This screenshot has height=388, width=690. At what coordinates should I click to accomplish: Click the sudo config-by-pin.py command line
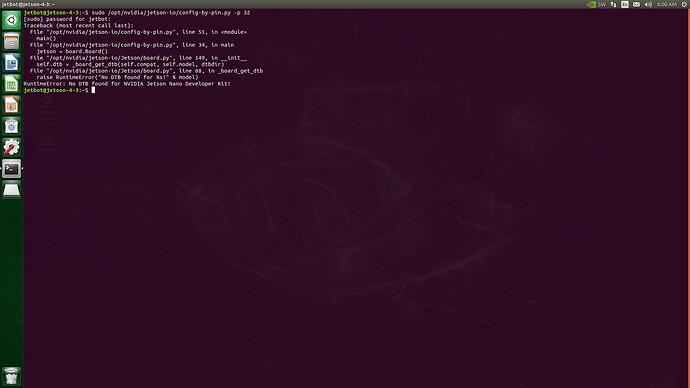click(137, 13)
